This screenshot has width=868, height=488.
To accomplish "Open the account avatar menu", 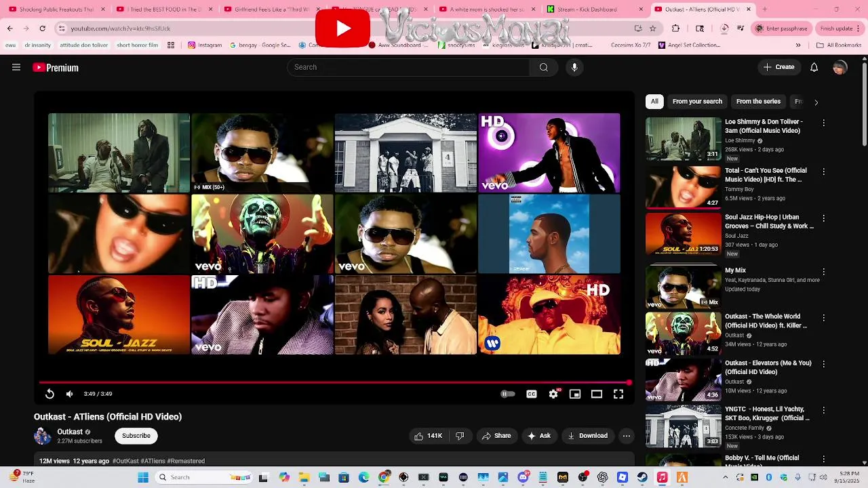I will coord(840,67).
